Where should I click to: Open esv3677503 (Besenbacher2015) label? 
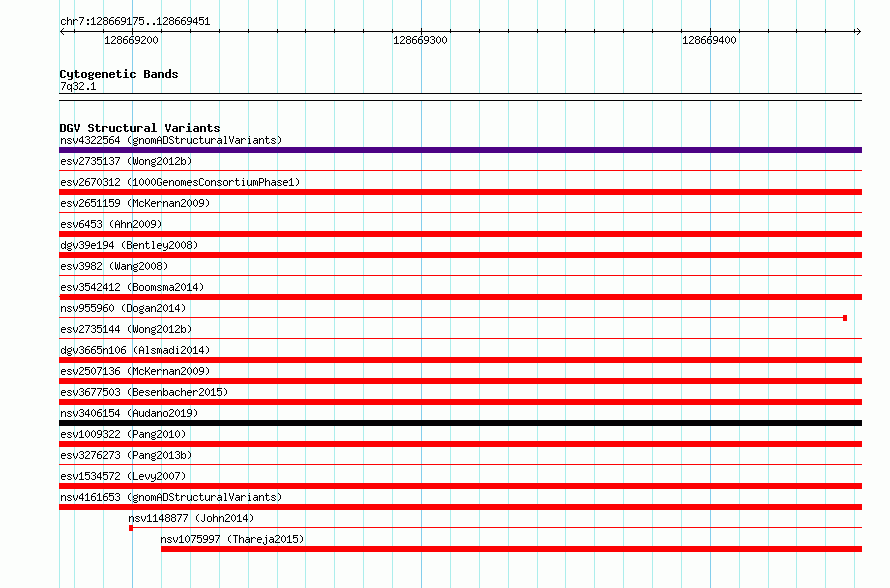pyautogui.click(x=144, y=392)
